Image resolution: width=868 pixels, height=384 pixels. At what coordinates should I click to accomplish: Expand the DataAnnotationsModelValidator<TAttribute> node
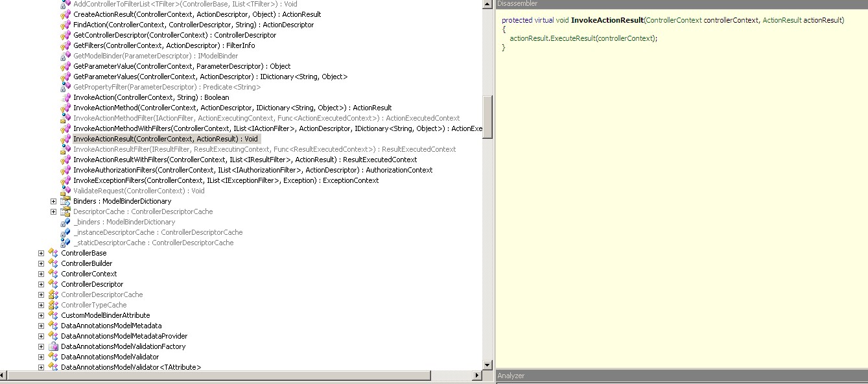[41, 367]
